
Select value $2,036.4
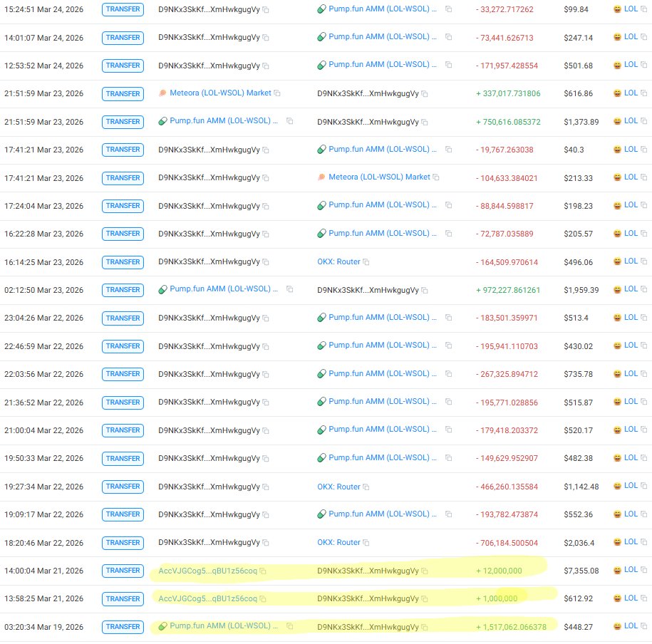pos(579,543)
